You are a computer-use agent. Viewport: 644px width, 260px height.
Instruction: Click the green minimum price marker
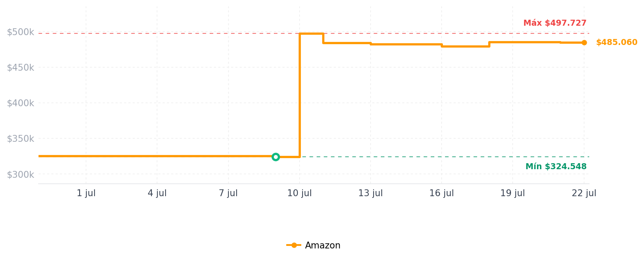276,157
